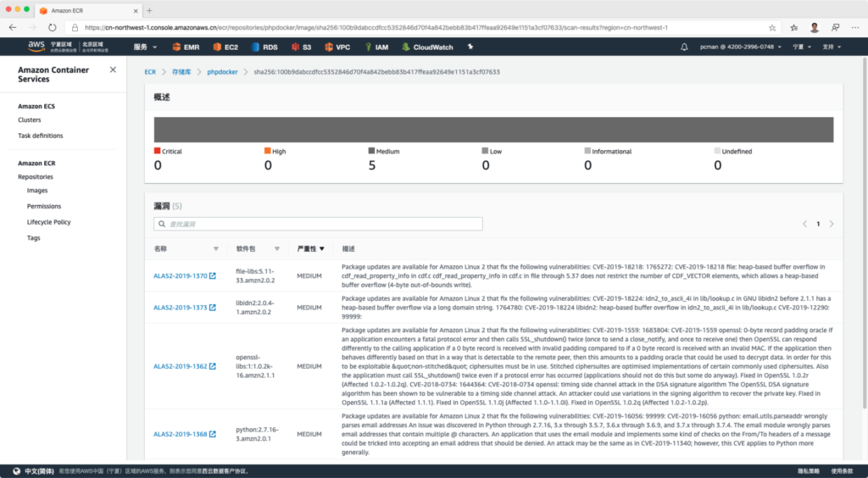Reload the page with the refresh button
868x478 pixels.
tap(52, 27)
